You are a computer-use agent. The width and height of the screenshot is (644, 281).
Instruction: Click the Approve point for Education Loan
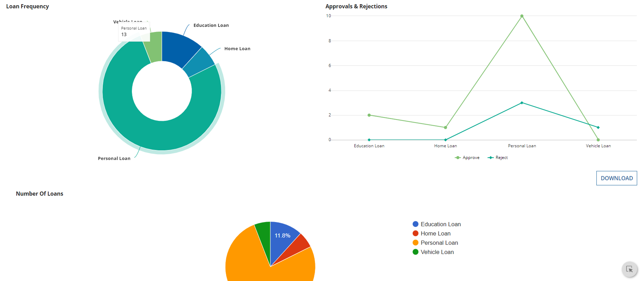click(x=369, y=115)
